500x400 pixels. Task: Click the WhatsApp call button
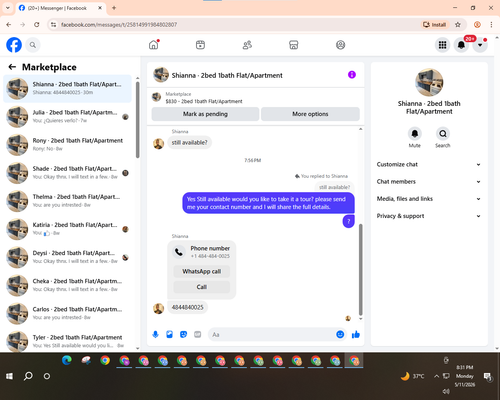[202, 271]
